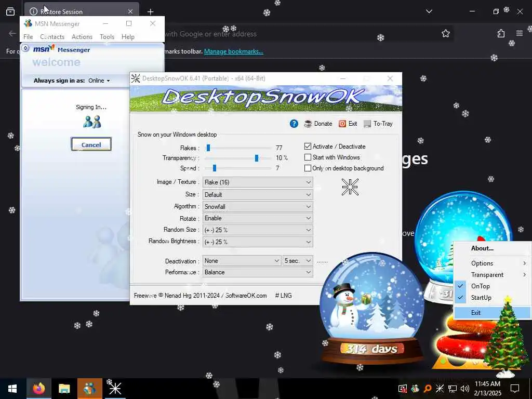The height and width of the screenshot is (399, 532).
Task: Click the orange magnifier tray icon
Action: point(428,389)
